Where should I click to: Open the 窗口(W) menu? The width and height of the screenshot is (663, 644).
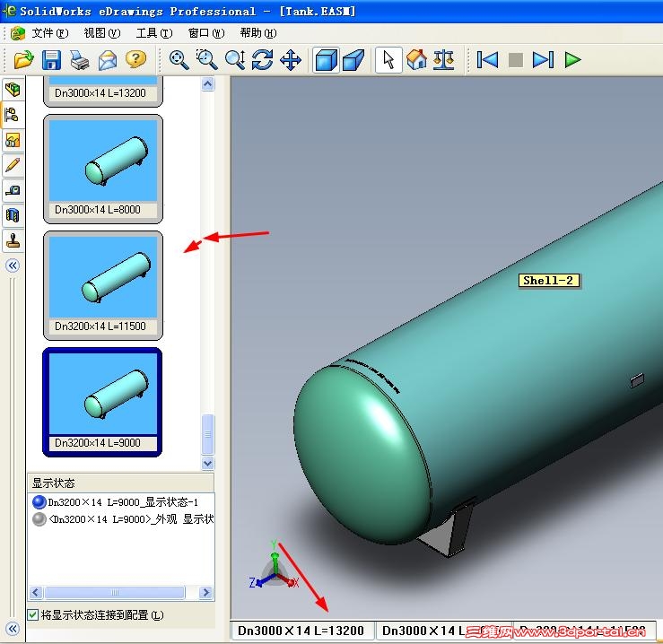click(206, 33)
